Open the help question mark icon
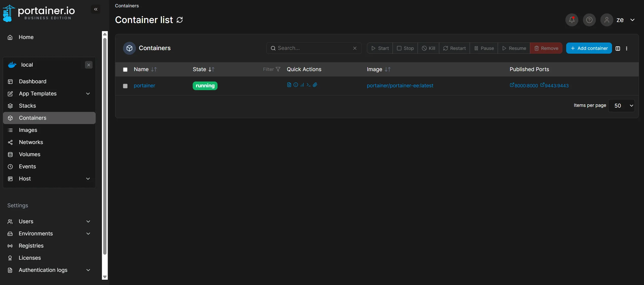This screenshot has height=285, width=644. [x=589, y=20]
